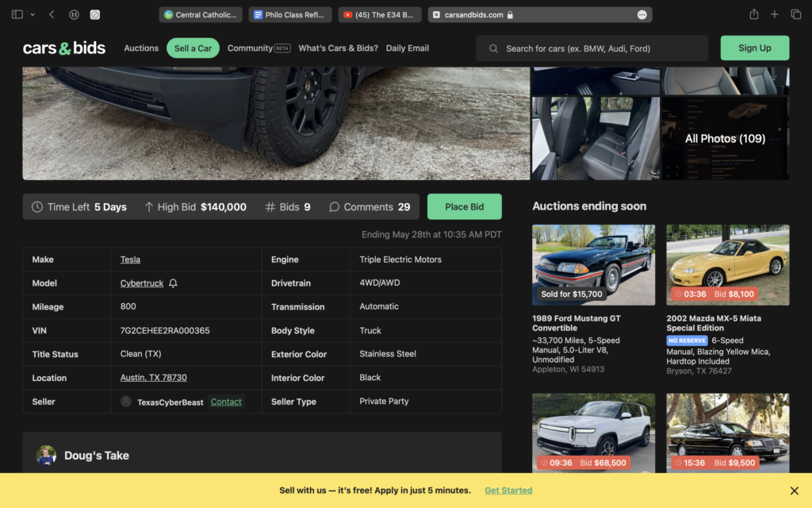Click the browser back arrow
The height and width of the screenshot is (508, 812).
coord(52,14)
